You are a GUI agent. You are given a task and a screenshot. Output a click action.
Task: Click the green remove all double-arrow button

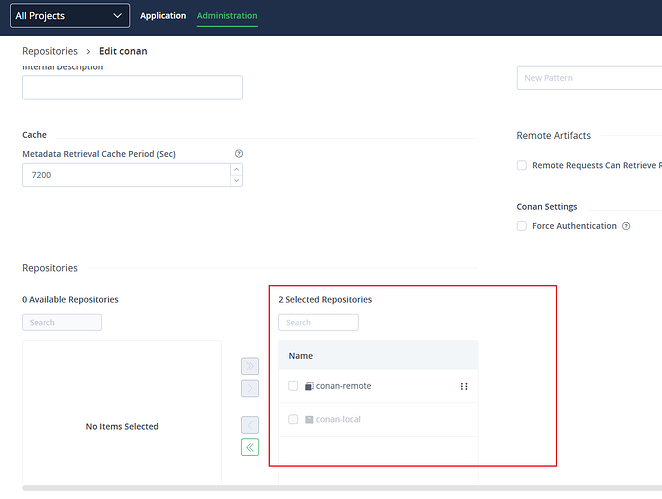click(250, 447)
